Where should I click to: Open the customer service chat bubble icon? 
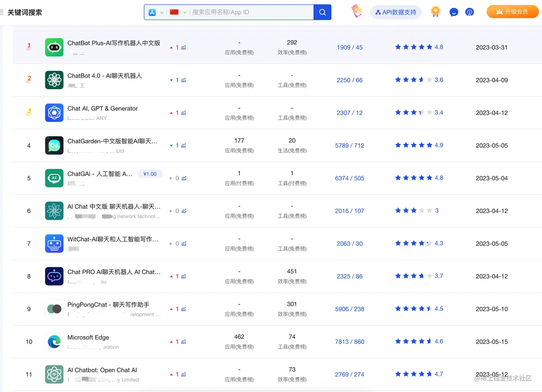(454, 12)
